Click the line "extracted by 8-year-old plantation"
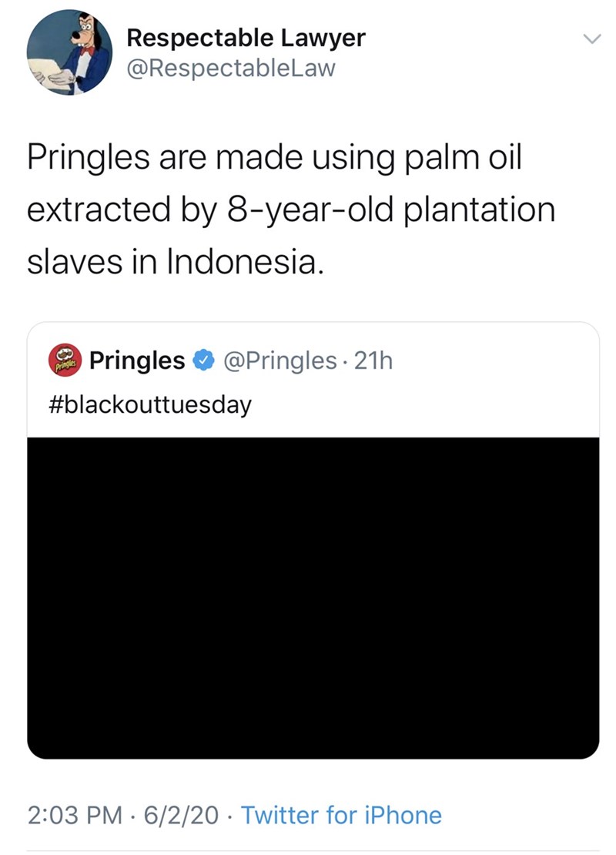The image size is (616, 855). (290, 210)
